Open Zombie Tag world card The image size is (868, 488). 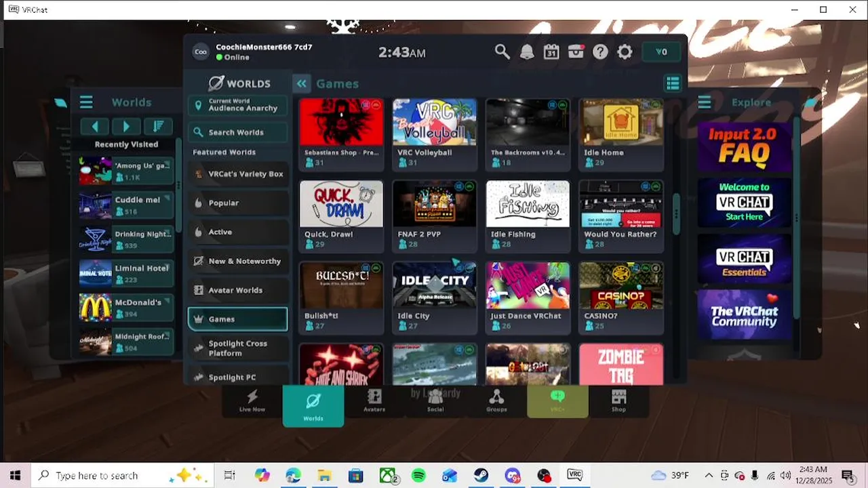(621, 365)
